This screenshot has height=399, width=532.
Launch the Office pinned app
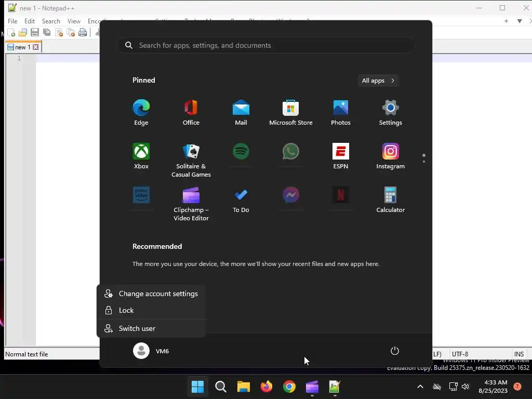[191, 113]
